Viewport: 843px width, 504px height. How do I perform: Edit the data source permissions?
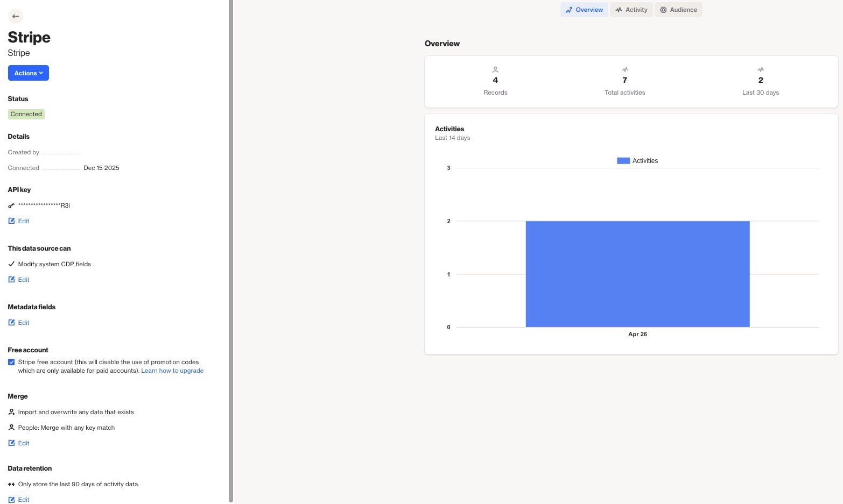click(19, 280)
